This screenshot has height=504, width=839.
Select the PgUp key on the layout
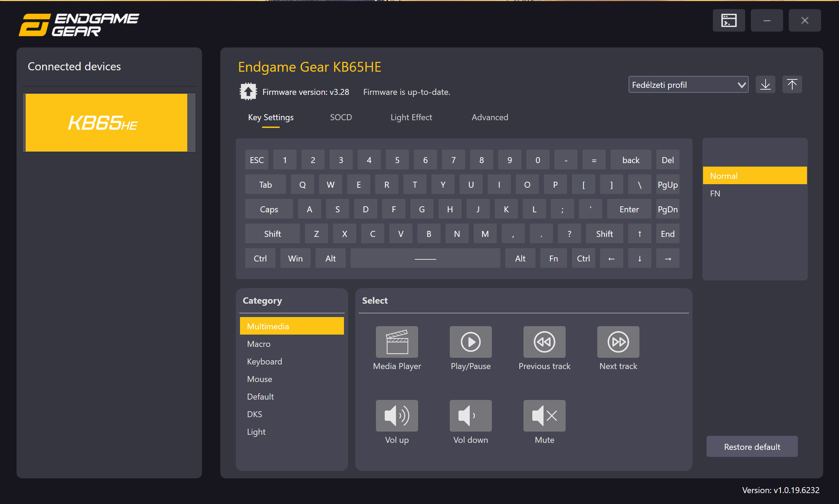pyautogui.click(x=667, y=185)
